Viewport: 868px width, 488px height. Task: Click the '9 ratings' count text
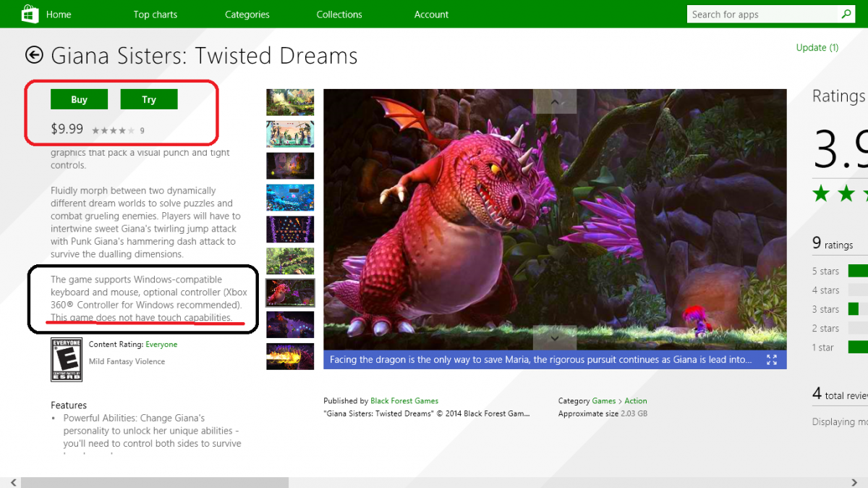tap(833, 244)
